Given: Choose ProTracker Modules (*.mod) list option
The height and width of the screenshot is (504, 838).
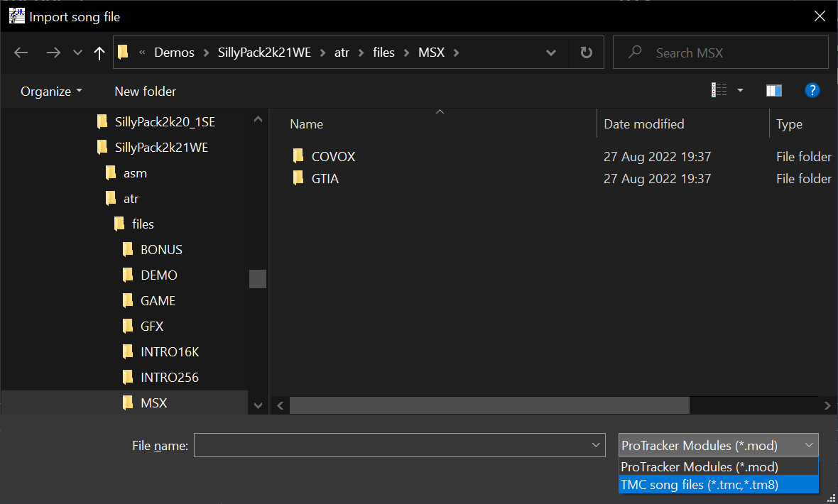Looking at the screenshot, I should [x=700, y=467].
